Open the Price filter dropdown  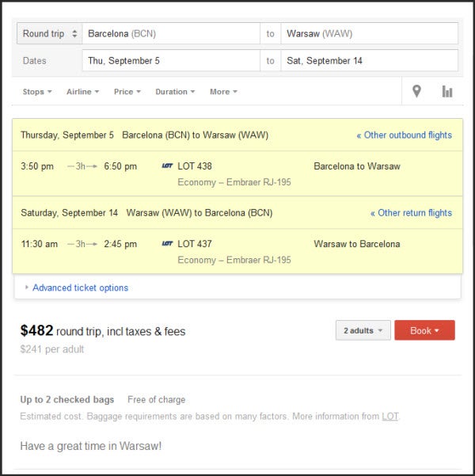(127, 92)
